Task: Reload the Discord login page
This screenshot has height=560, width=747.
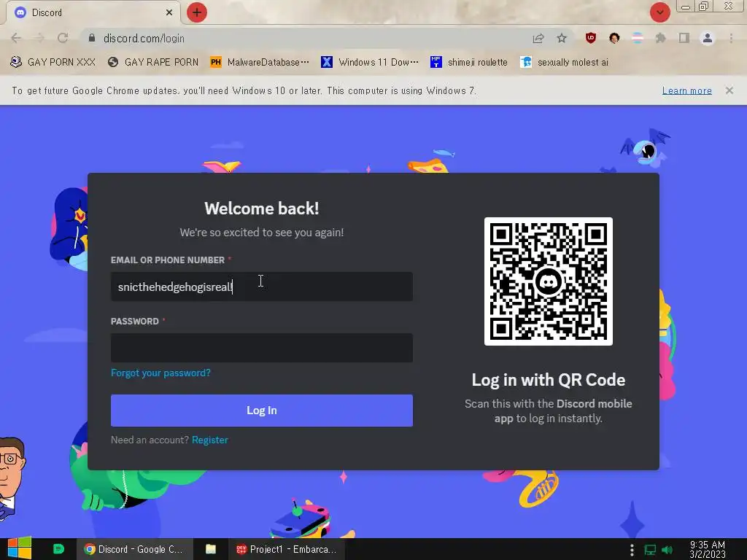Action: (63, 38)
